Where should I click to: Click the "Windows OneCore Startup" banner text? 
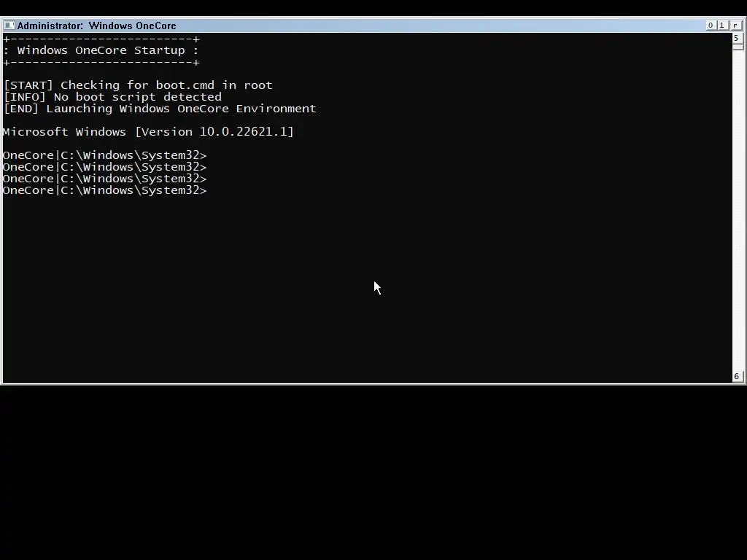101,50
